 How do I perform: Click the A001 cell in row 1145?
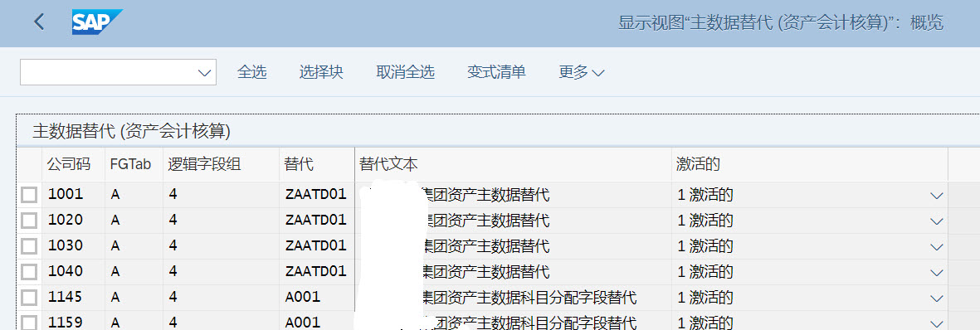[x=317, y=298]
